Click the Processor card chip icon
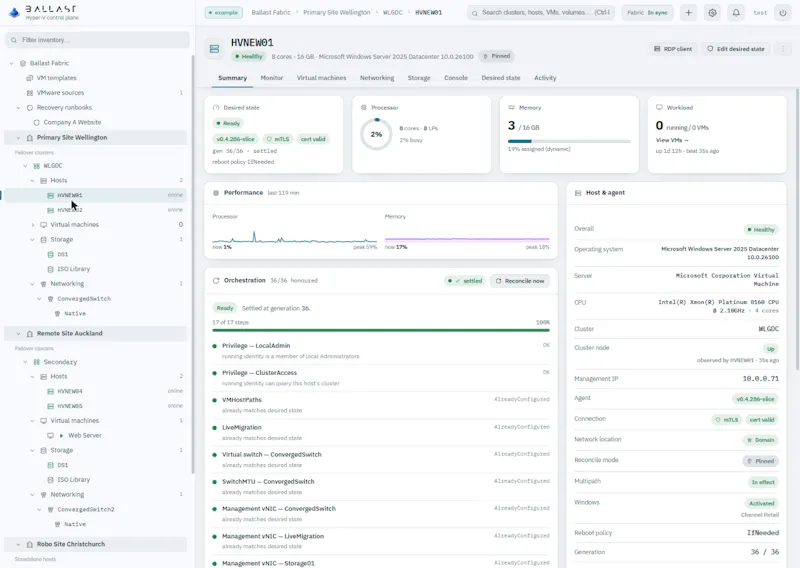Screen dimensions: 800x568 [x=364, y=108]
